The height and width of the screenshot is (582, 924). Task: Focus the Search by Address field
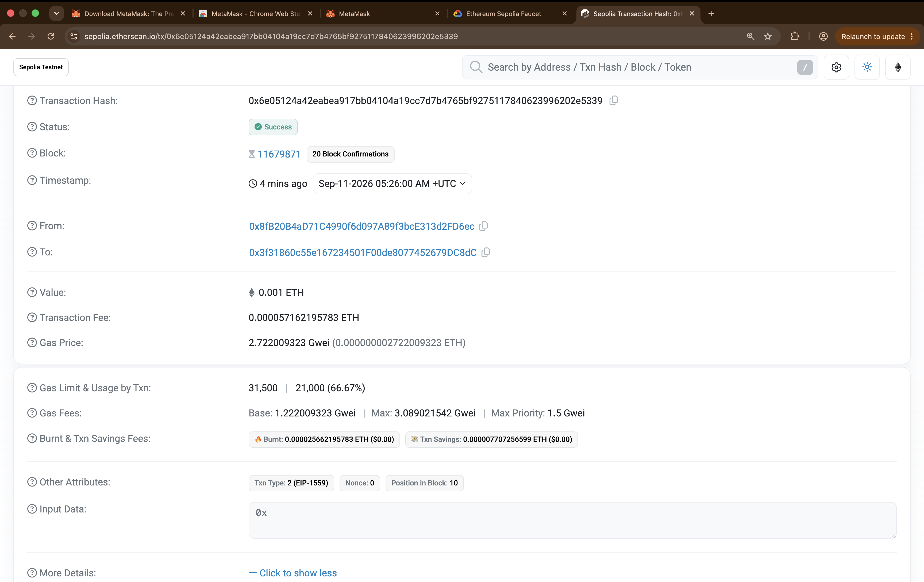click(x=640, y=67)
